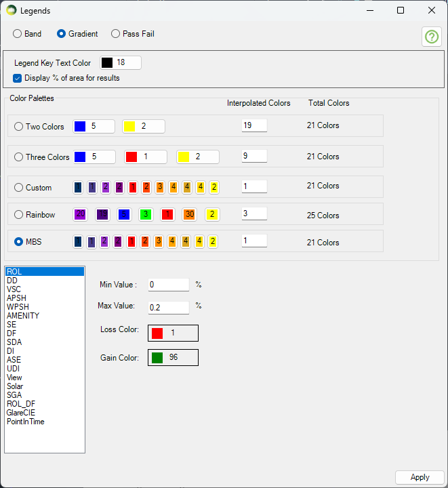Select SGA in the metrics list

point(45,395)
